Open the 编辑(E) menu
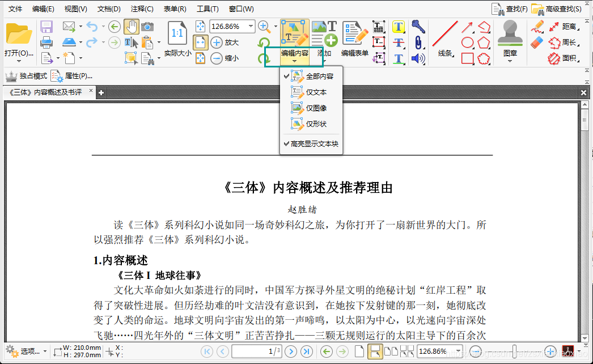The image size is (593, 364). click(43, 9)
